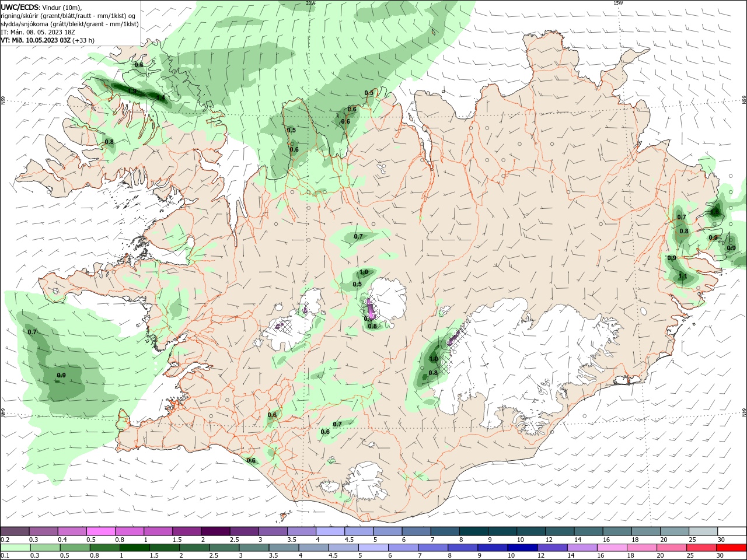Select the rain-scale swatch labelled 0.3
This screenshot has width=747, height=560.
point(44,548)
